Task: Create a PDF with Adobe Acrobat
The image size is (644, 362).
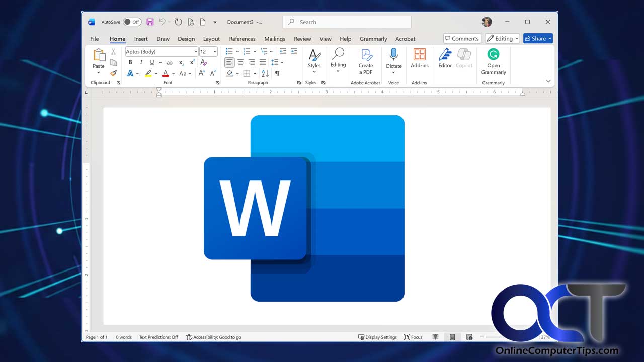Action: pyautogui.click(x=366, y=62)
